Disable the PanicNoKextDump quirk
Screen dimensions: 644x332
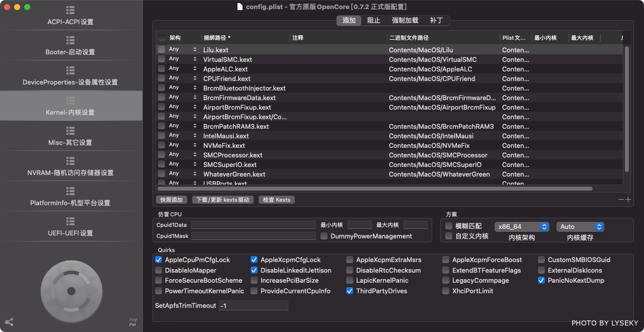coord(541,280)
